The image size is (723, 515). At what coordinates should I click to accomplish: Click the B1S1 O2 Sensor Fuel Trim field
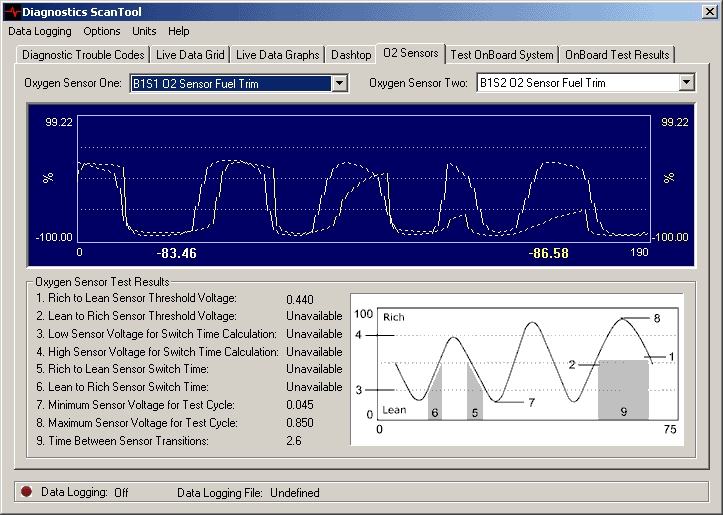230,83
